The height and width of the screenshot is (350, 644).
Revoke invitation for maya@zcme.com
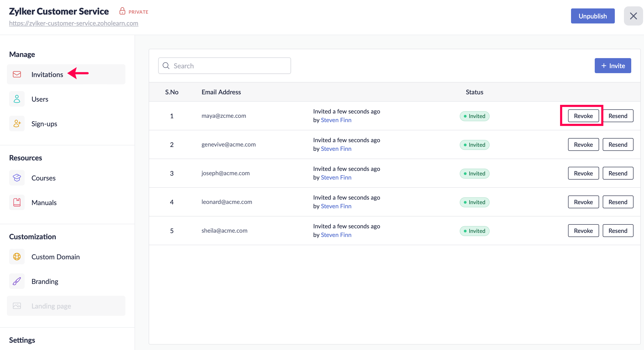[583, 116]
